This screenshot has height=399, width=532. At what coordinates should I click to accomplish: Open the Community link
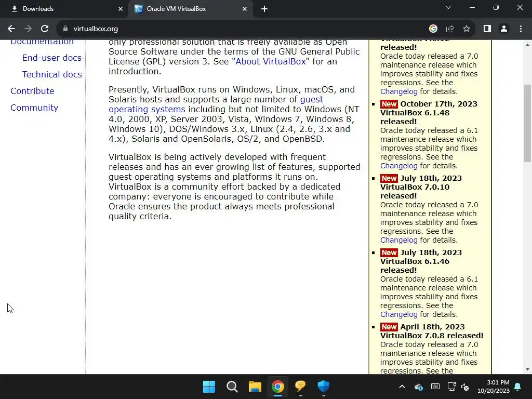[34, 108]
